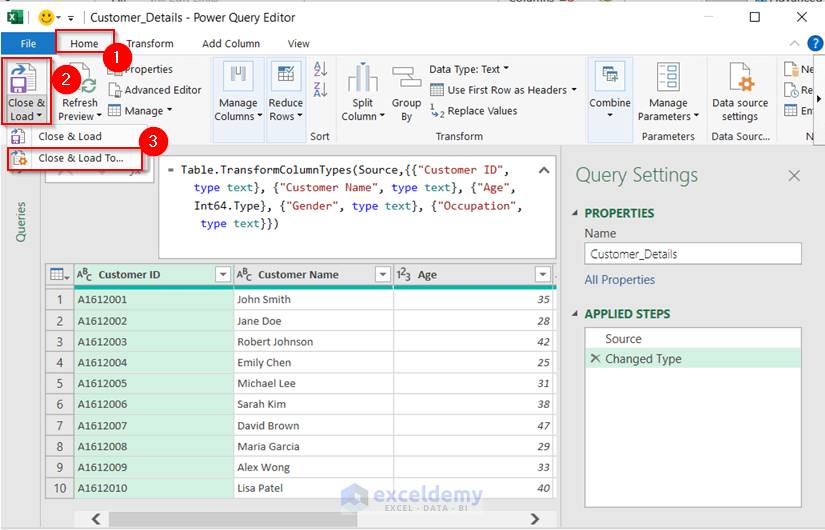
Task: Click the All Properties link
Action: [620, 280]
